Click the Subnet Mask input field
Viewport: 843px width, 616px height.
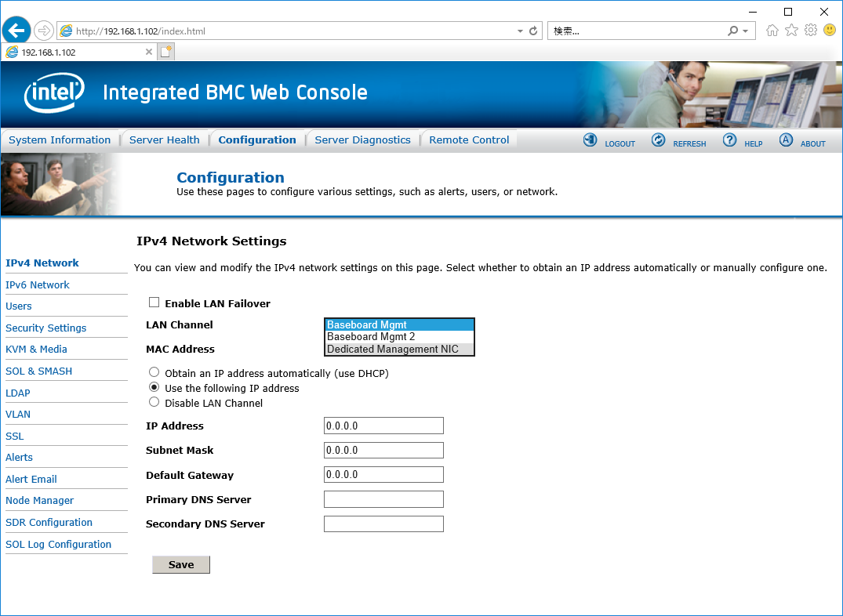pyautogui.click(x=384, y=450)
